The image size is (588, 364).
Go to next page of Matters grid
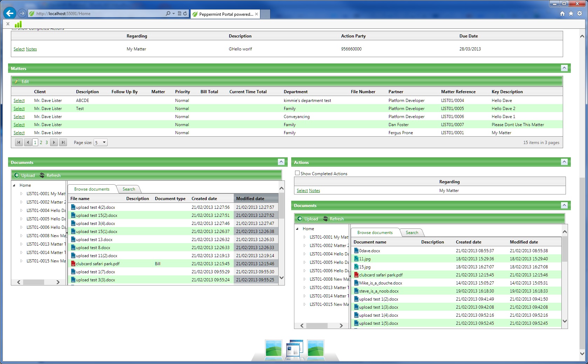pyautogui.click(x=54, y=142)
